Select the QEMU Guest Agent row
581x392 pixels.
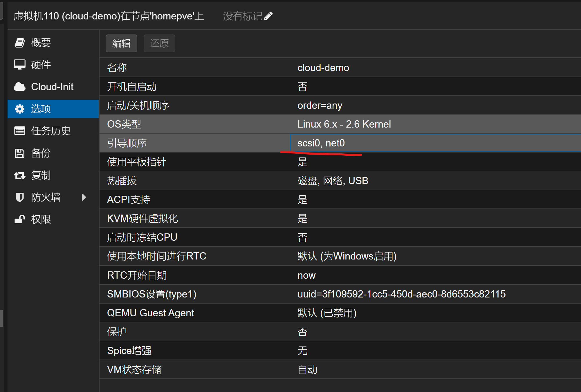coord(340,313)
